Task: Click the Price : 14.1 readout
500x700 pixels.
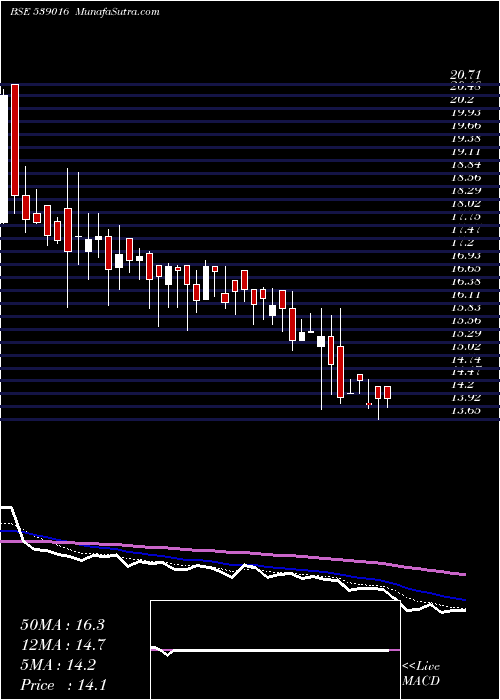Action: coord(64,685)
